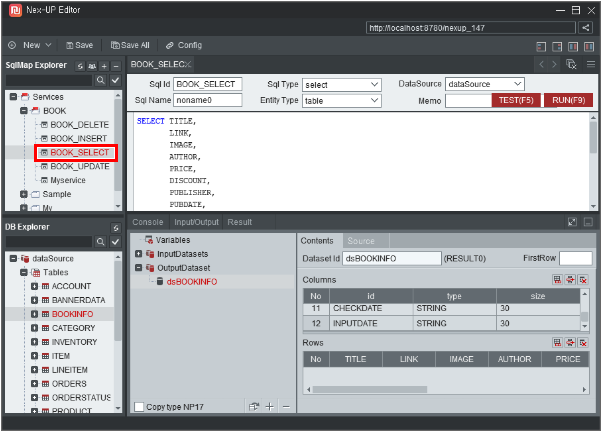The width and height of the screenshot is (602, 432).
Task: Select the third layout icon in top toolbar
Action: coord(573,46)
